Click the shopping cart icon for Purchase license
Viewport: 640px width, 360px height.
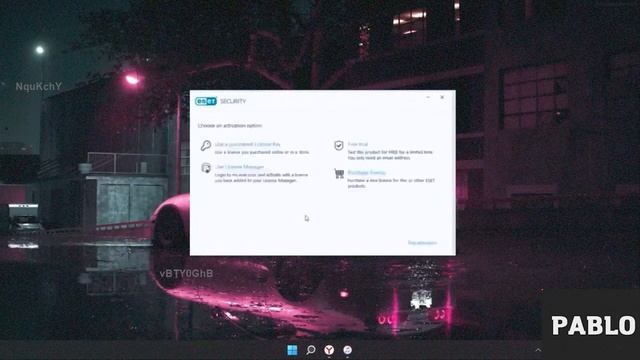click(339, 173)
